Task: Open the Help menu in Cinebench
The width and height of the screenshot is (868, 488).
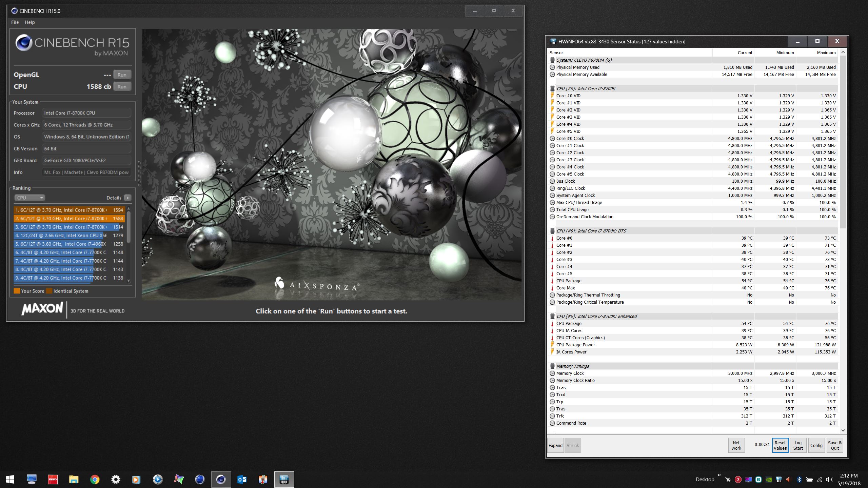Action: [29, 22]
